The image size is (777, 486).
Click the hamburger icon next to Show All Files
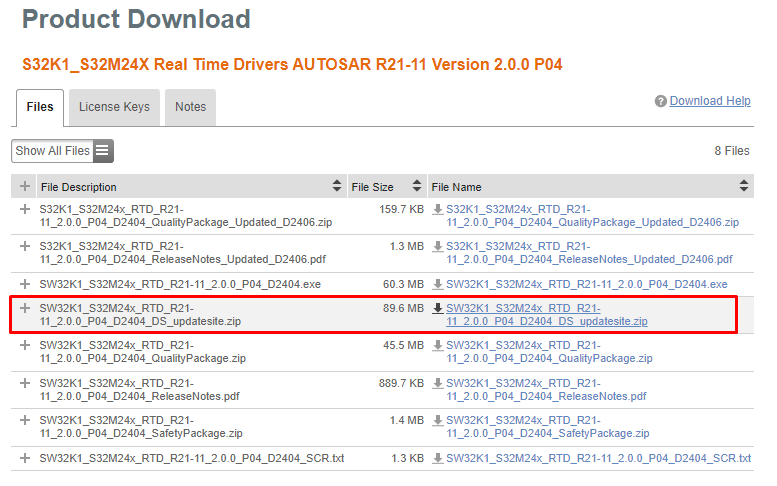click(x=103, y=151)
